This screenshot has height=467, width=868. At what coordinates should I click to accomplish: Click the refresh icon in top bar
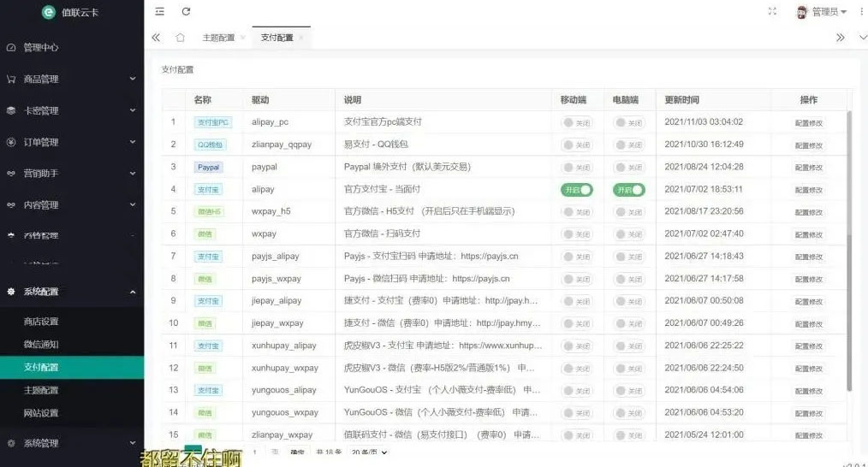tap(186, 12)
